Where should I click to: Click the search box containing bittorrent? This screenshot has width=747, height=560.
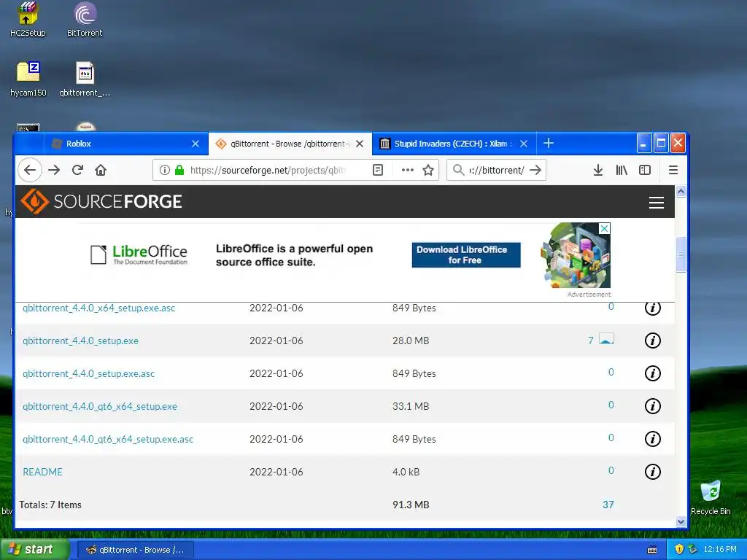pyautogui.click(x=496, y=170)
